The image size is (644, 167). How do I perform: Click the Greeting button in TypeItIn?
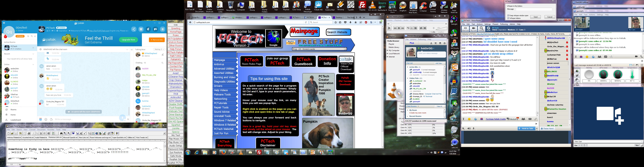(176, 28)
